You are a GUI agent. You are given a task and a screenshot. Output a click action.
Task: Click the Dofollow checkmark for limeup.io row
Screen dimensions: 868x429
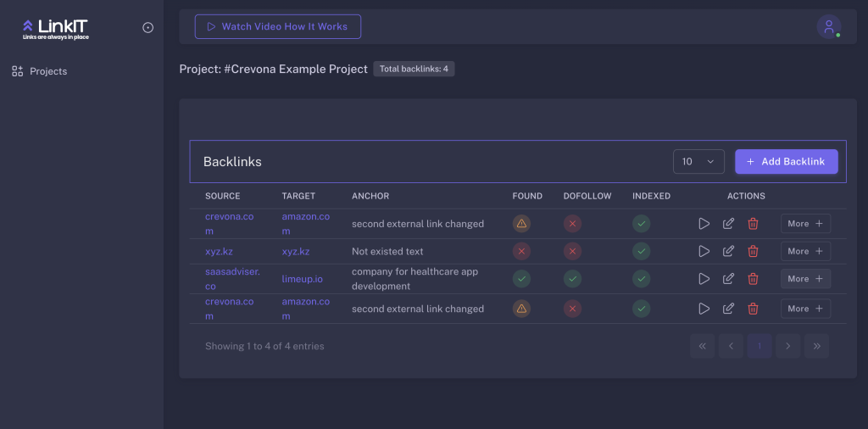(572, 279)
